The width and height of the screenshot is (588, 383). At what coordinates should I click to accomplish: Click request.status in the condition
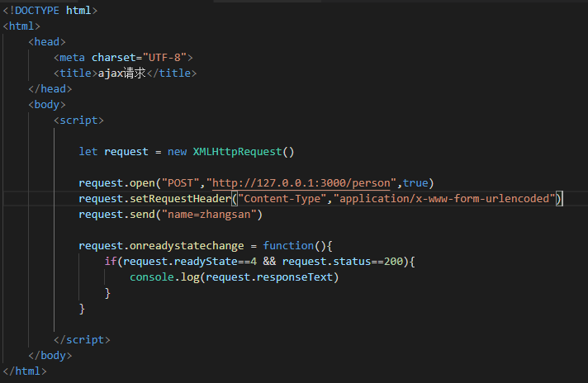tap(326, 261)
